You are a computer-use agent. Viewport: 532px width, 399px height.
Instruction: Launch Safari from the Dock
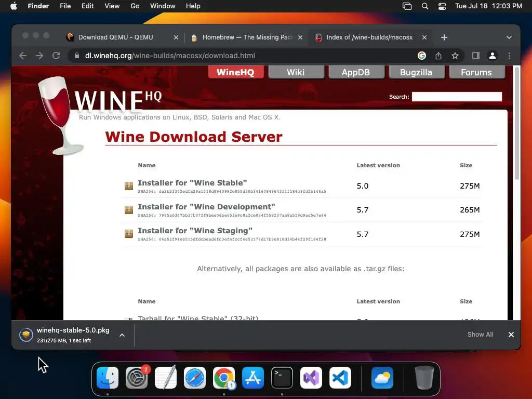195,378
